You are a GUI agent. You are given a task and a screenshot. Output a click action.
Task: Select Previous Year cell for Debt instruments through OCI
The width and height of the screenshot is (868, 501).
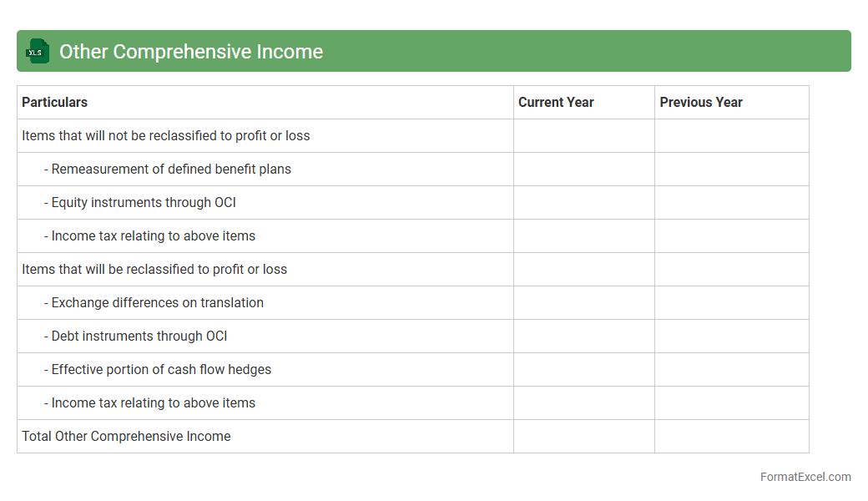click(x=731, y=336)
